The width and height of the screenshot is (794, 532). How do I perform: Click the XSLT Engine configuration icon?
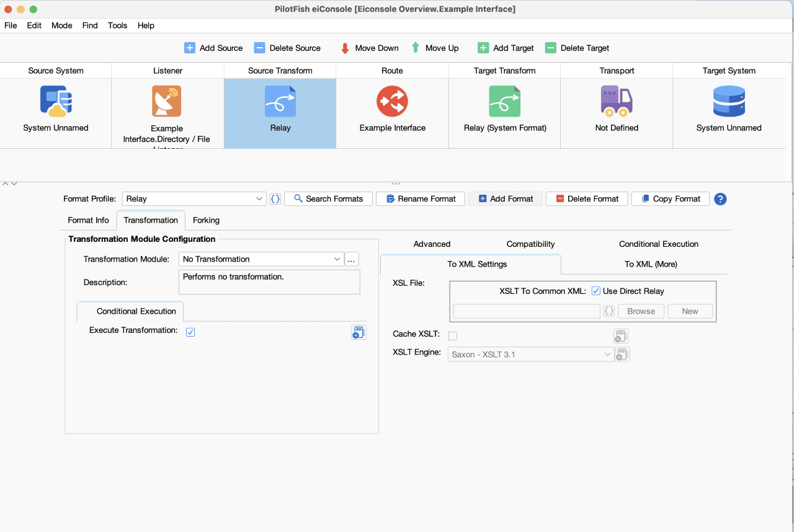click(622, 355)
